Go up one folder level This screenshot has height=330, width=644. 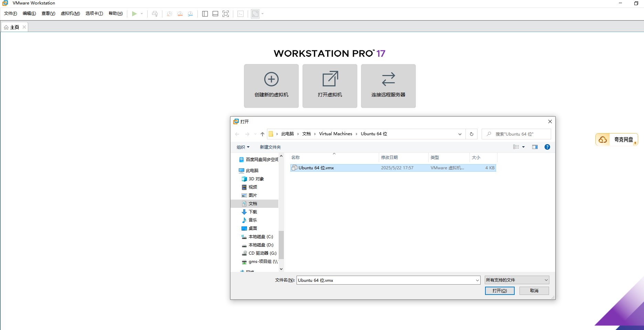262,134
